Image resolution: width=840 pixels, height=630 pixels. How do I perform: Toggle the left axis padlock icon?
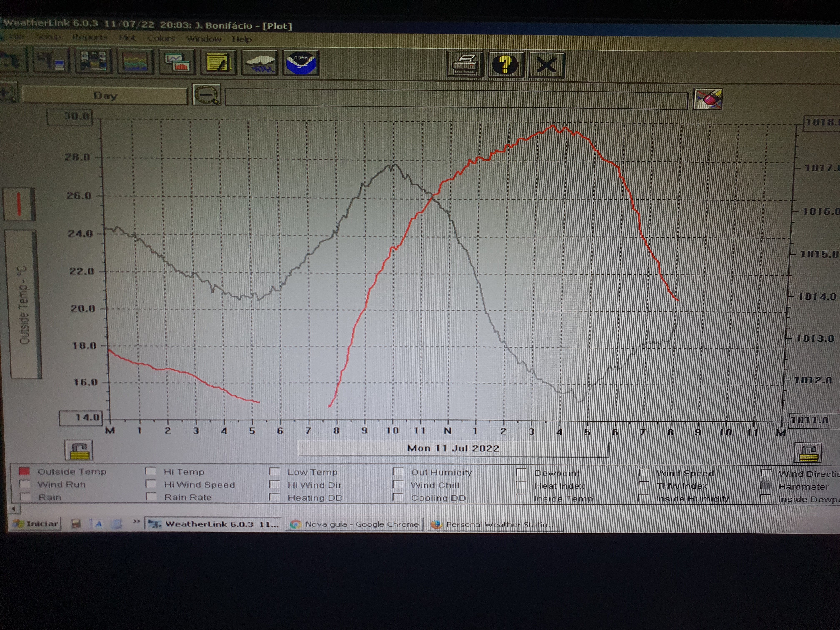pos(79,450)
